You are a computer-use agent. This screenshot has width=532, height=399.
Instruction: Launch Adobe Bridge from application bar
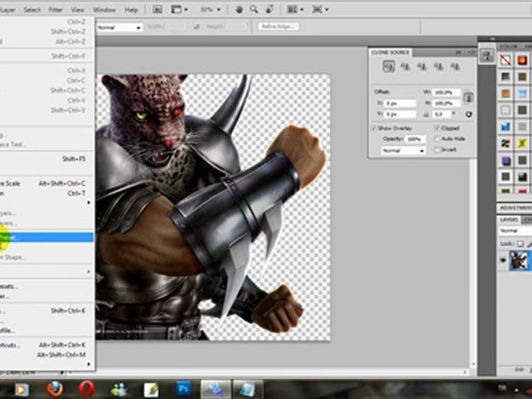(x=157, y=9)
